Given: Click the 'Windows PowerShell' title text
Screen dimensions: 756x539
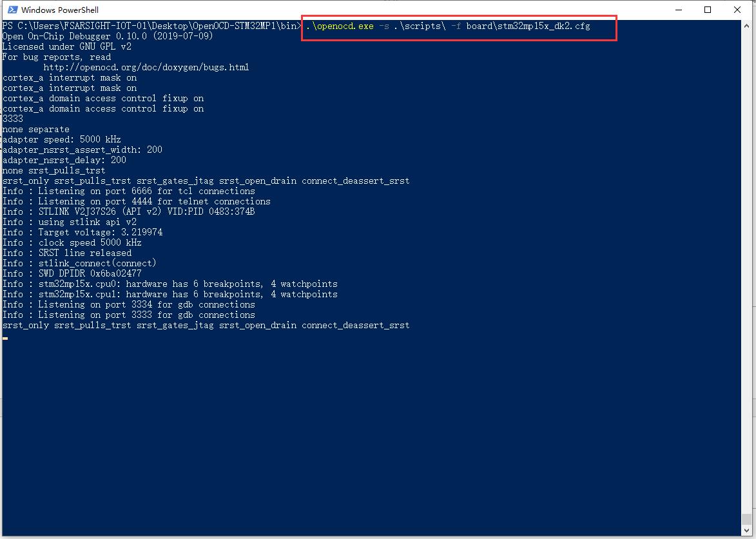Looking at the screenshot, I should 61,10.
